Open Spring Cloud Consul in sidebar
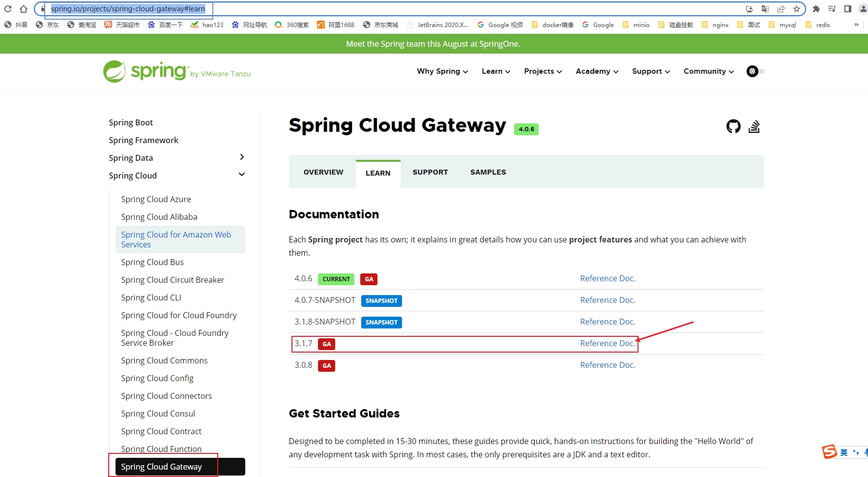868x477 pixels. pyautogui.click(x=158, y=414)
